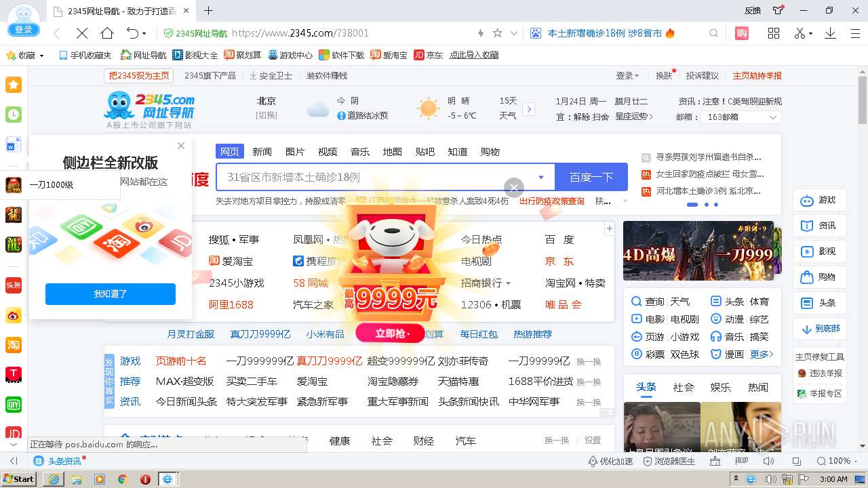Collapse sidebar with the arrow at bottom-left
Viewport: 868px width, 488px height.
[13, 461]
